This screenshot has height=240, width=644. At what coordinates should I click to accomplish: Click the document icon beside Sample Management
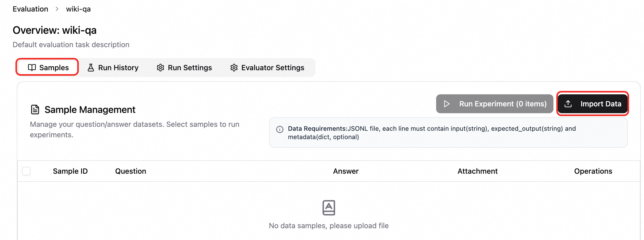pos(35,110)
